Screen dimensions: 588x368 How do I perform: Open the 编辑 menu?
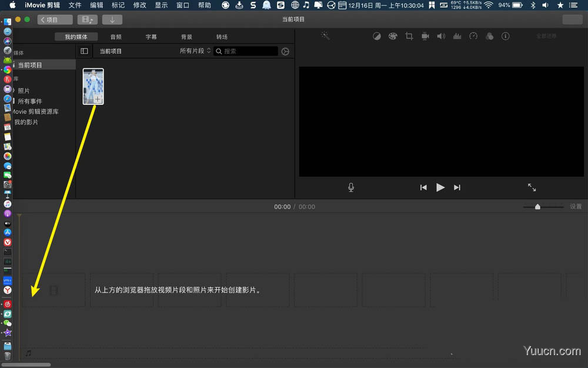(x=96, y=5)
